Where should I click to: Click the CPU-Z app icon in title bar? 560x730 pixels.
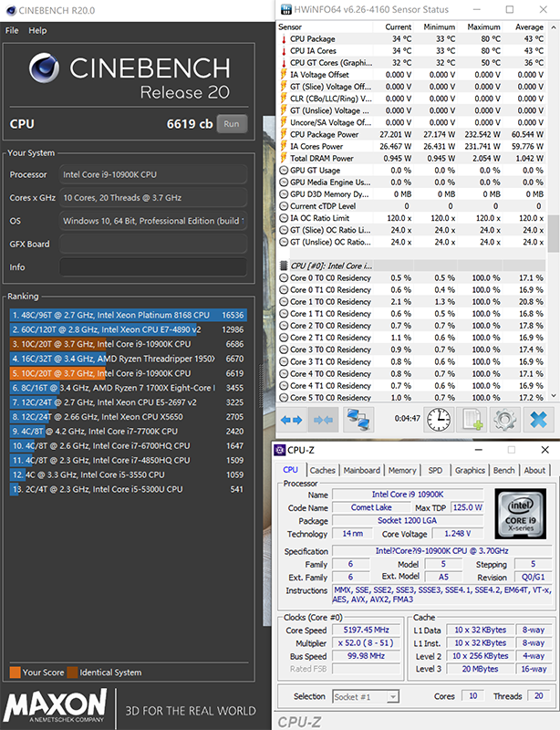click(280, 450)
